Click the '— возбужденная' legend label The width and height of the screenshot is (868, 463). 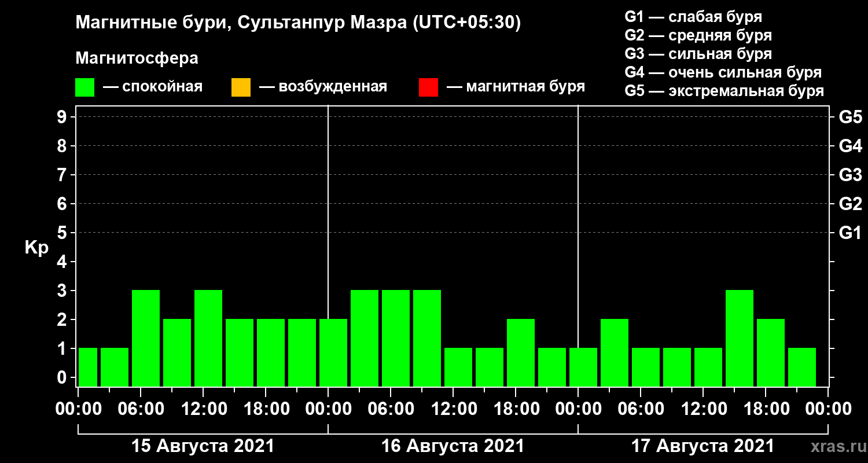point(323,87)
